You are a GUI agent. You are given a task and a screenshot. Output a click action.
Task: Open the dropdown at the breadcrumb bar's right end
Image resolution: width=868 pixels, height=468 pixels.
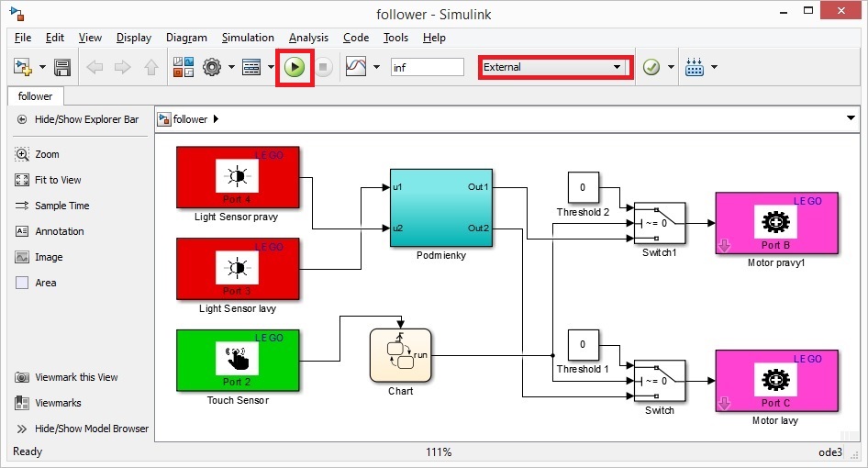click(851, 118)
